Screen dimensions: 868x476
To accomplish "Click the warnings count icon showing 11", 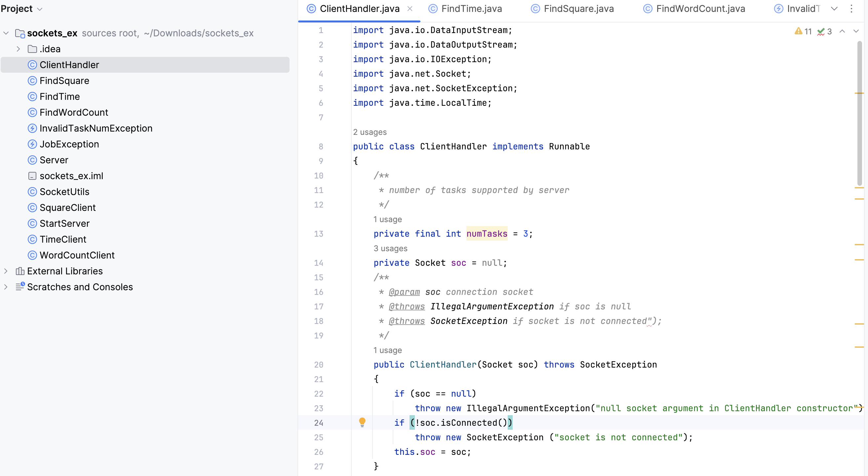I will (x=799, y=31).
